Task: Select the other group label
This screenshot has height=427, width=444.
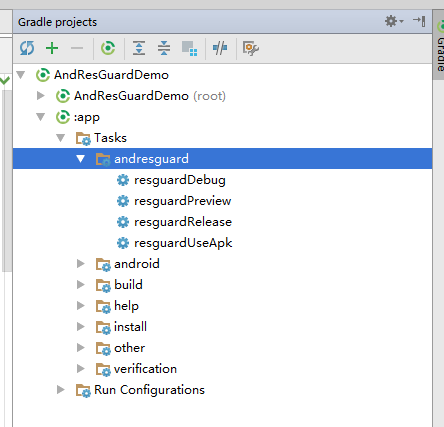Action: [129, 348]
